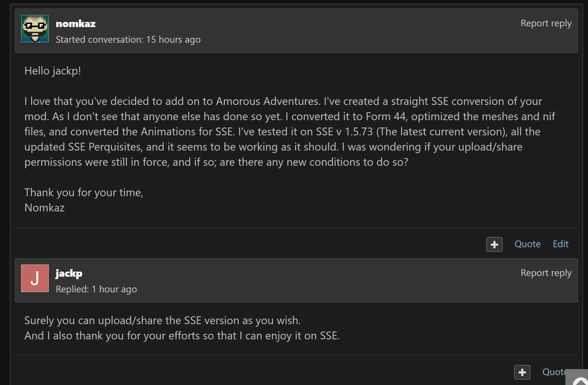Edit your message to jackp

click(x=560, y=244)
